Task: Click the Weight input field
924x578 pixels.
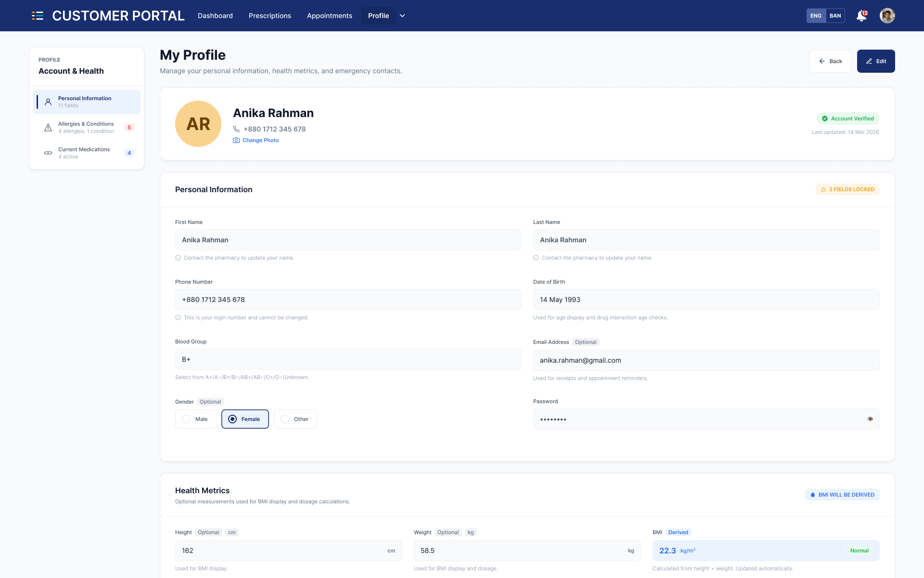Action: (x=527, y=551)
